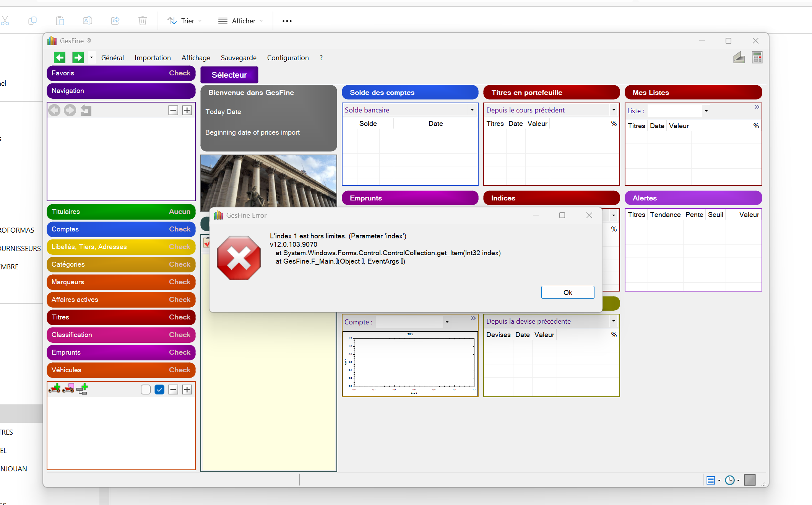The width and height of the screenshot is (812, 505).
Task: Click the green forward arrow icon
Action: (78, 57)
